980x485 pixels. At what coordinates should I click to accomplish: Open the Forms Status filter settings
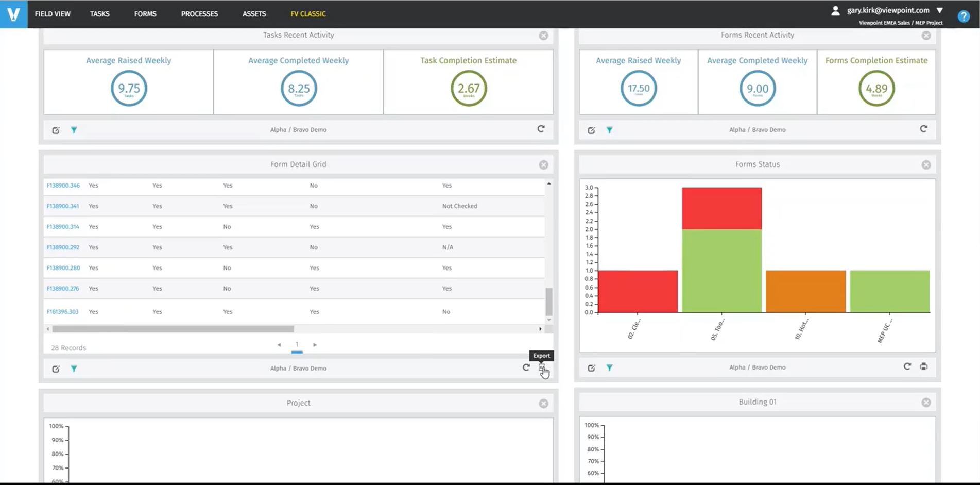point(610,367)
